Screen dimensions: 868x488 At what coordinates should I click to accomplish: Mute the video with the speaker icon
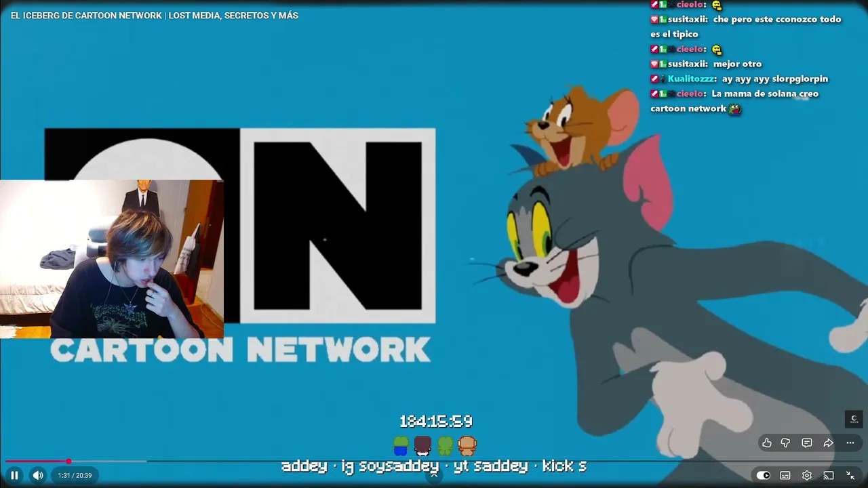pos(38,475)
